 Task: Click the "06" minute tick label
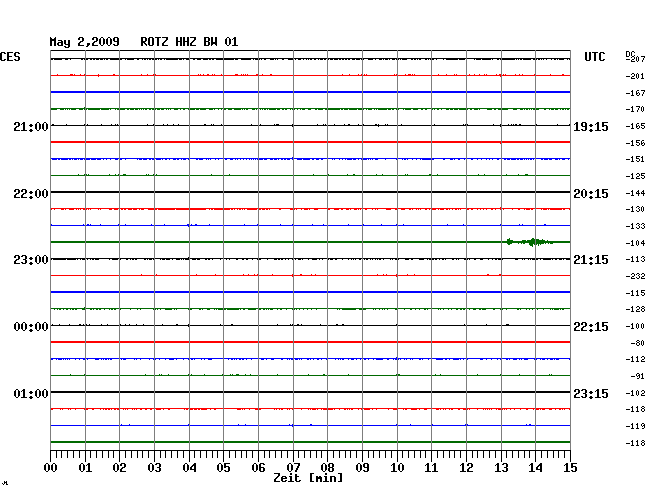click(x=258, y=468)
